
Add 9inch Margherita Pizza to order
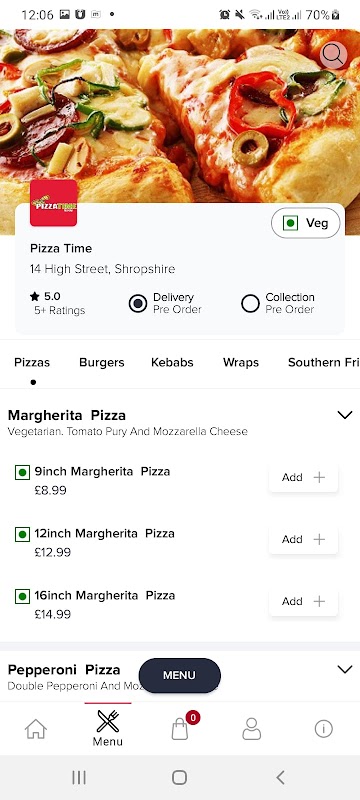pos(303,478)
